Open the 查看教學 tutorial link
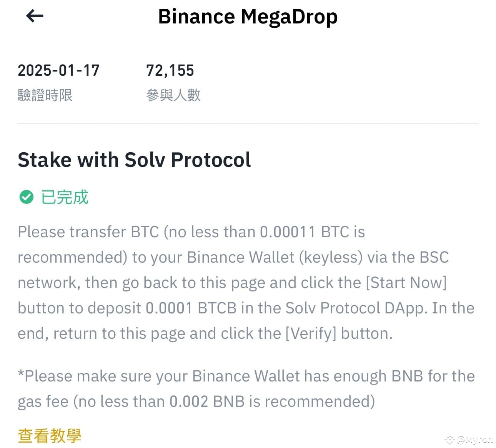496x448 pixels. [50, 436]
